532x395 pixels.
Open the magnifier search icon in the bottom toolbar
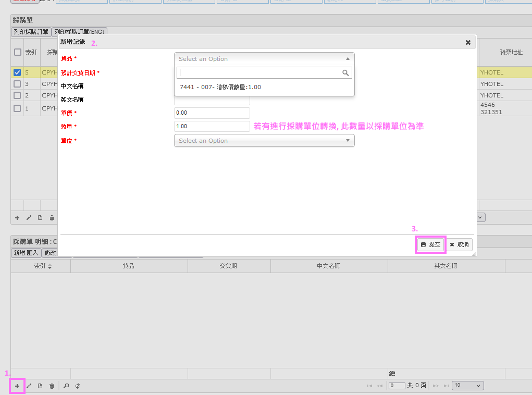pyautogui.click(x=65, y=386)
